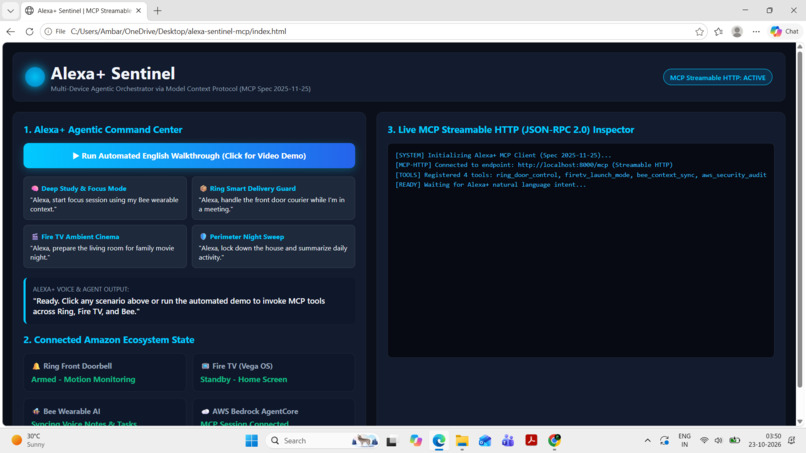806x453 pixels.
Task: Open Google Chrome from the taskbar
Action: pos(554,441)
